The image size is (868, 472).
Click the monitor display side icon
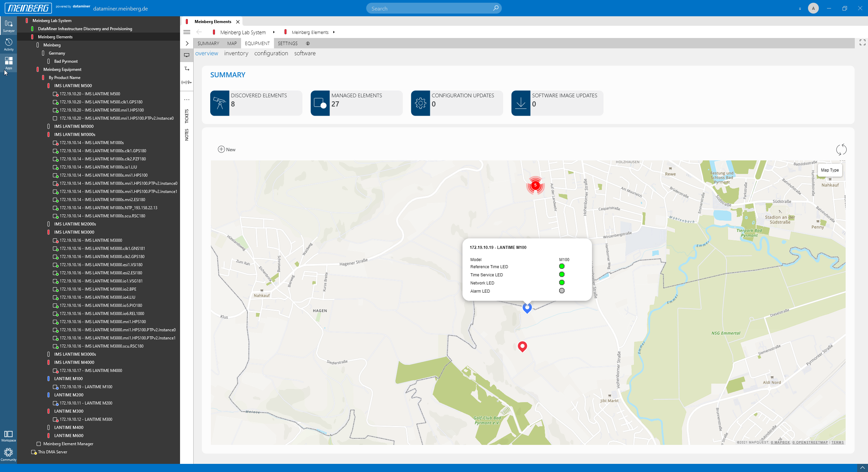[x=186, y=55]
